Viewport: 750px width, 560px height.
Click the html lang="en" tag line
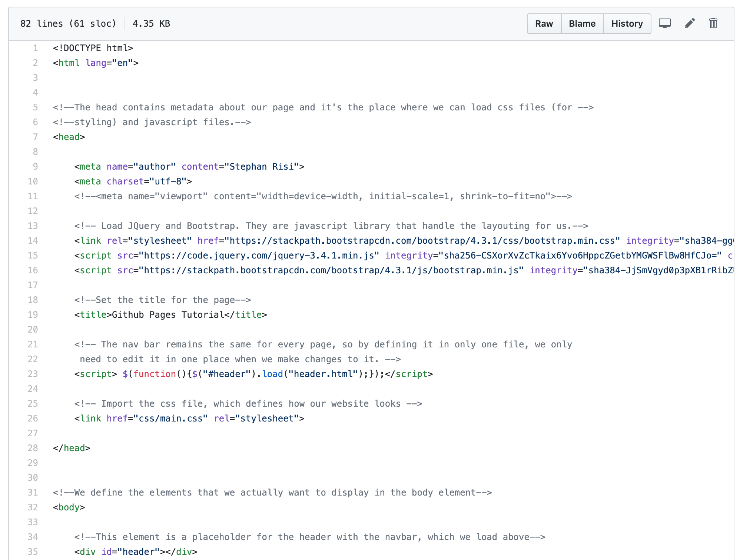tap(96, 63)
